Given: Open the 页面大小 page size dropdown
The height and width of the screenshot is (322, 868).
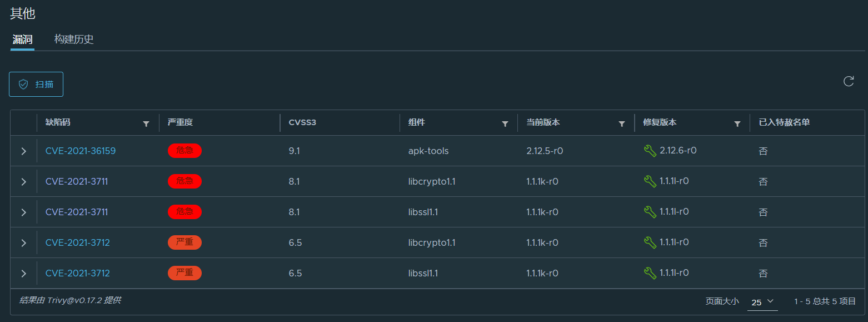Looking at the screenshot, I should coord(762,302).
